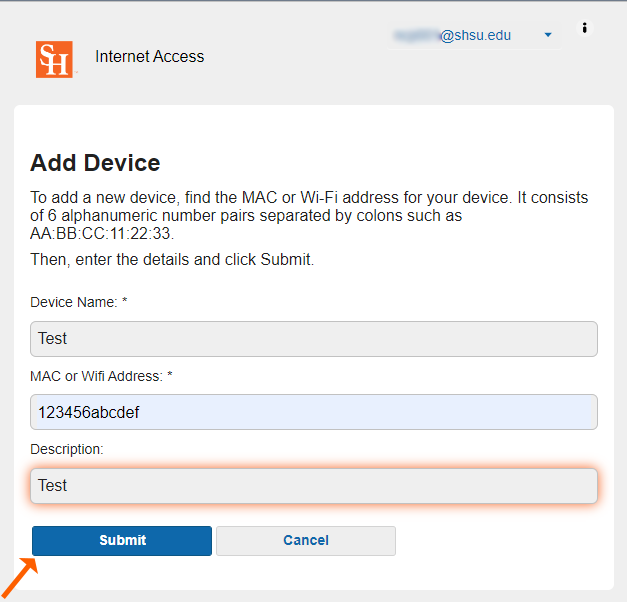This screenshot has height=602, width=627.
Task: Click the orange arrow annotation
Action: pos(19,580)
